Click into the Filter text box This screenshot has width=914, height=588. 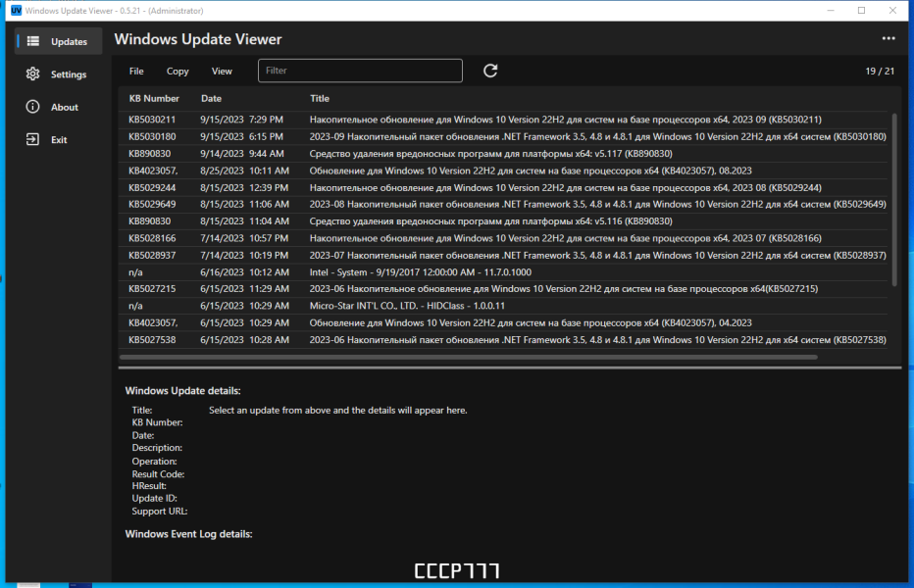(360, 71)
